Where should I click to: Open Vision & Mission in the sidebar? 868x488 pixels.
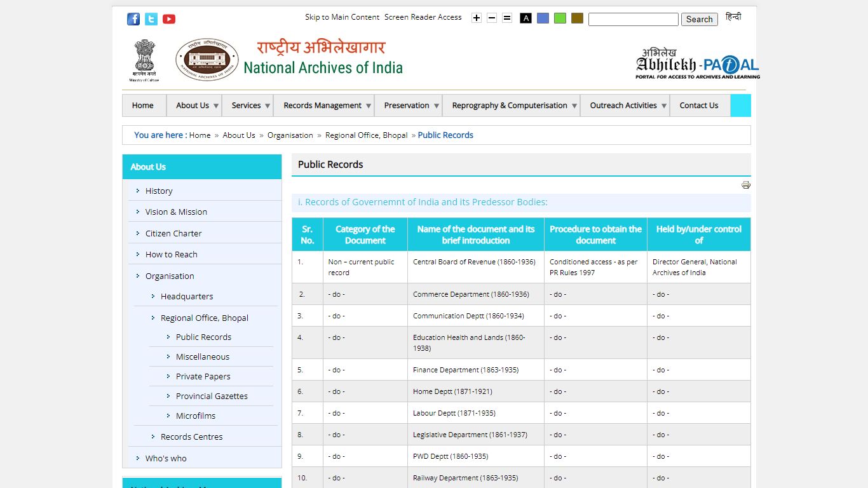[x=176, y=212]
